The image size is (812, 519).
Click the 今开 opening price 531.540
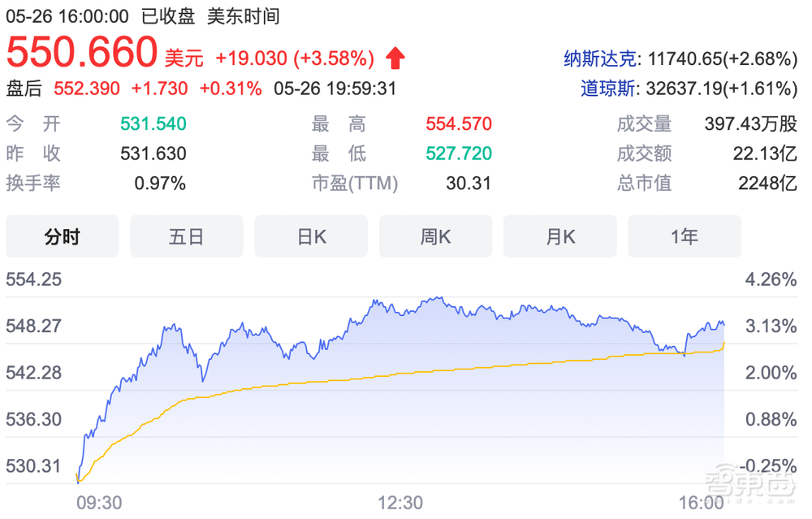(152, 123)
